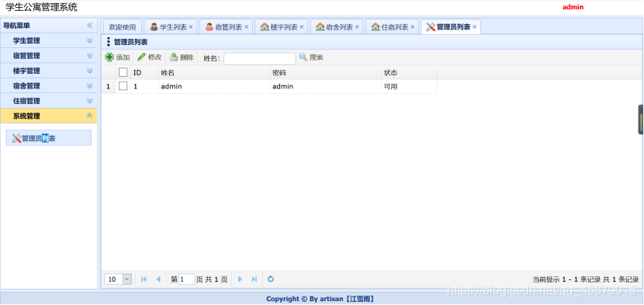The image size is (644, 305).
Task: Expand the 楼宇管理 menu section
Action: coord(90,71)
